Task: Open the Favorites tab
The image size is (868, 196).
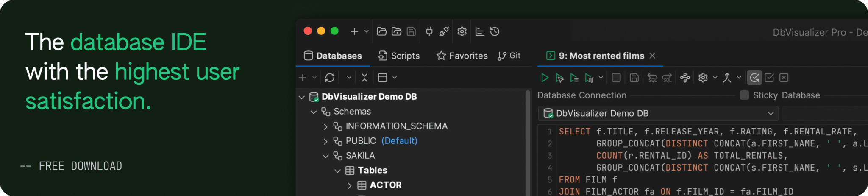Action: pos(462,56)
